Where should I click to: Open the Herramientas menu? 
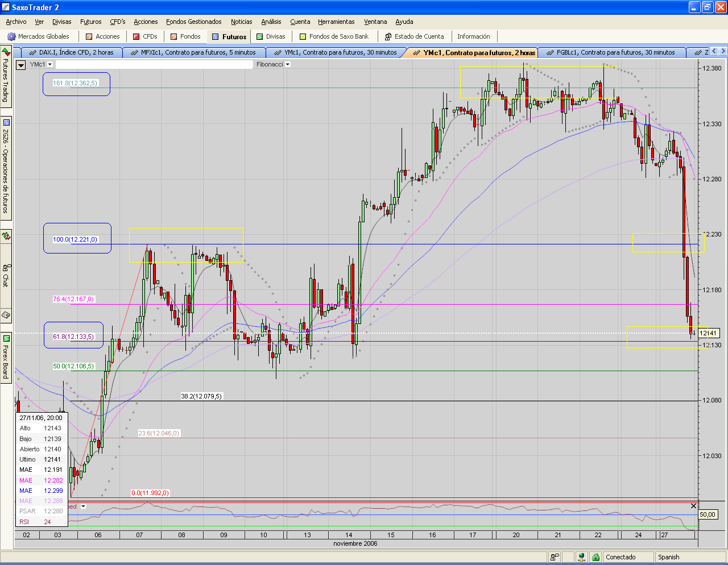click(336, 22)
